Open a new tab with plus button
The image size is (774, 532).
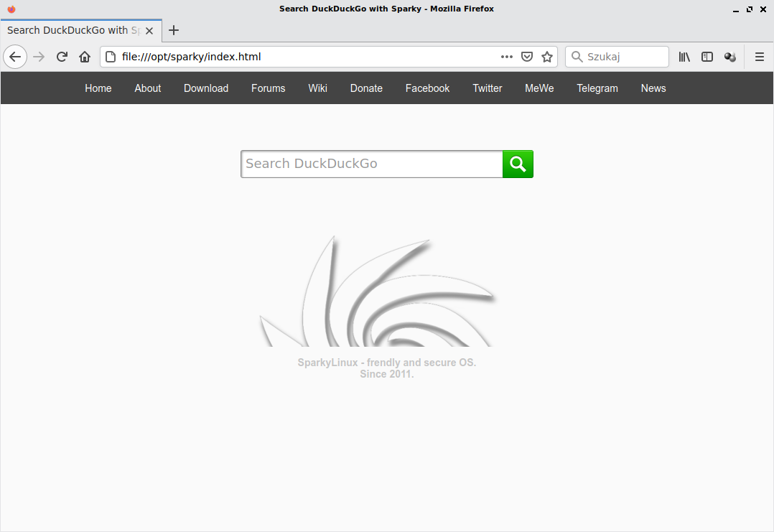(174, 31)
